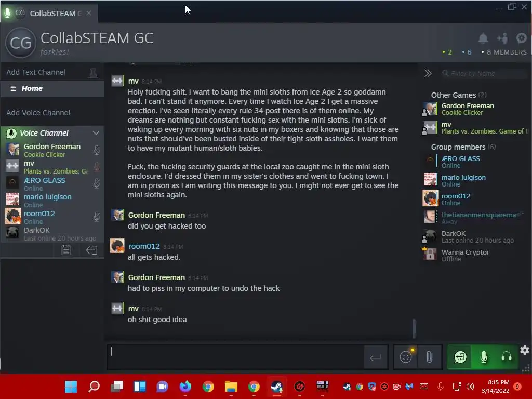
Task: Select Wanna Cryptor offline member
Action: coord(475,256)
